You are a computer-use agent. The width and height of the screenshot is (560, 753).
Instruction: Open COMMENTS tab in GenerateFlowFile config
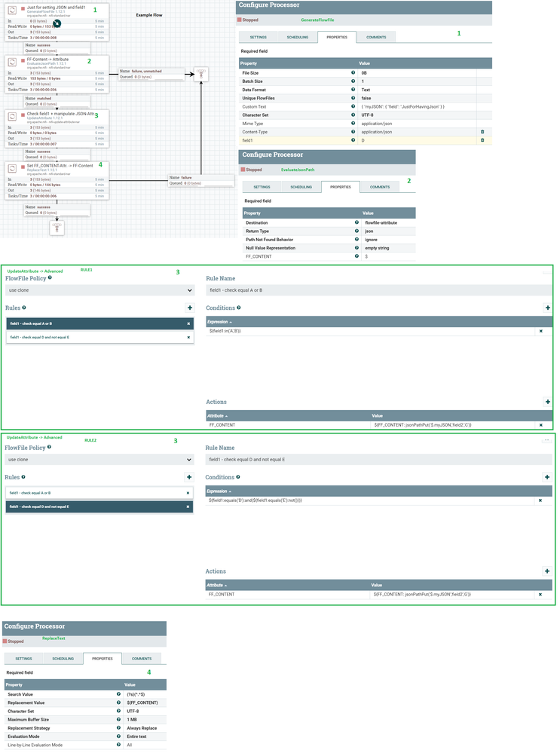377,37
